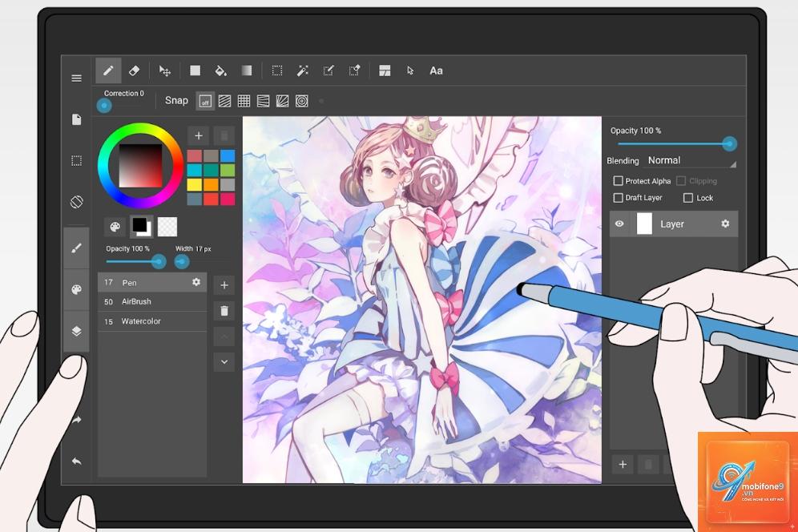The width and height of the screenshot is (798, 532).
Task: Choose the pink palette swatch
Action: click(x=228, y=199)
